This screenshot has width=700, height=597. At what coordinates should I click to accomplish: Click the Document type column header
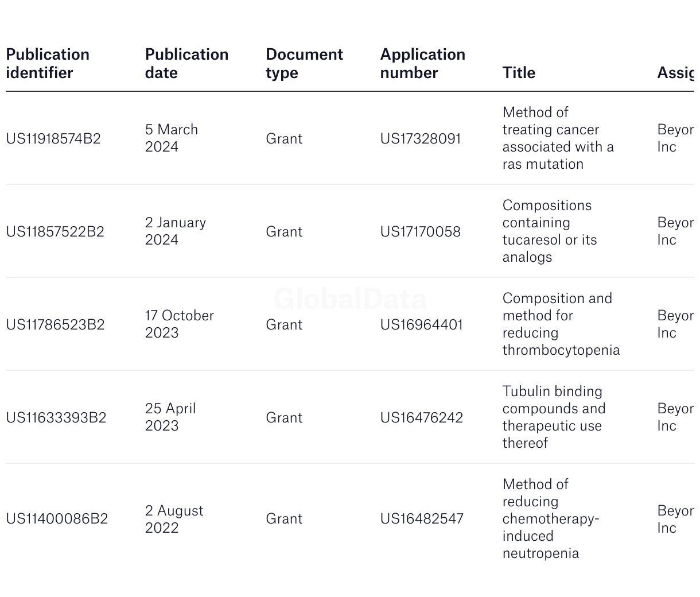pos(304,64)
